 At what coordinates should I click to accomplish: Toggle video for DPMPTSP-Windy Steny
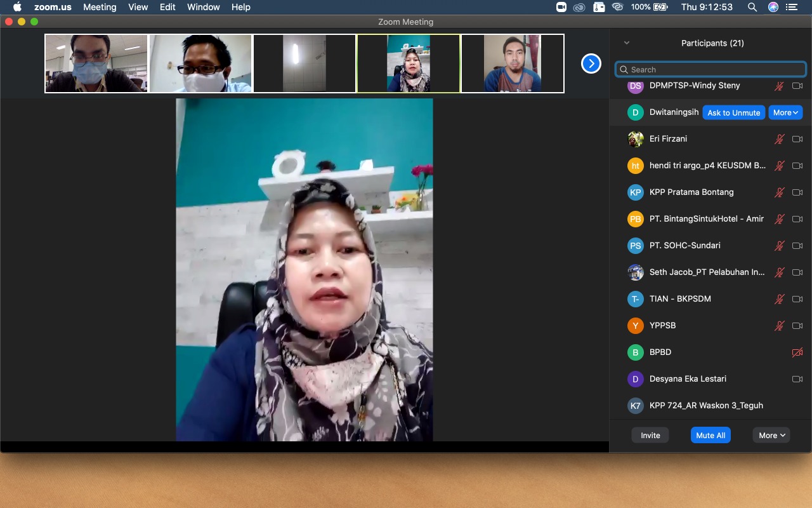(x=797, y=86)
